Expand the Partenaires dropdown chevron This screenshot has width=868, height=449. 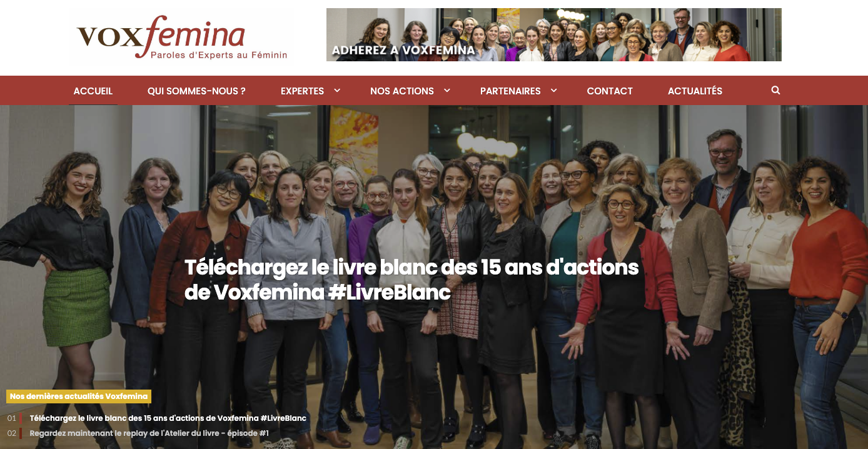tap(554, 91)
